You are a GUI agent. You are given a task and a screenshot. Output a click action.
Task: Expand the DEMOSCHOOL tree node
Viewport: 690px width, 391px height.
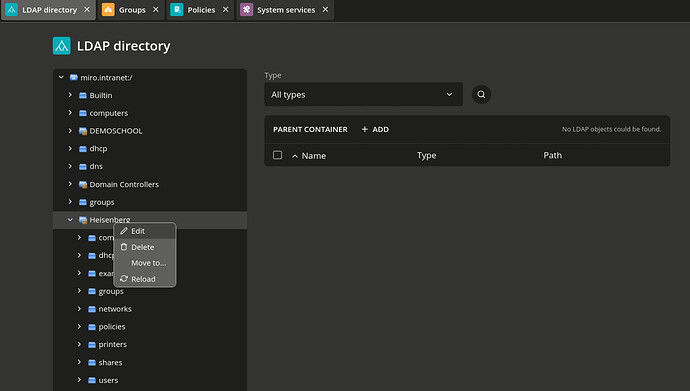point(70,131)
